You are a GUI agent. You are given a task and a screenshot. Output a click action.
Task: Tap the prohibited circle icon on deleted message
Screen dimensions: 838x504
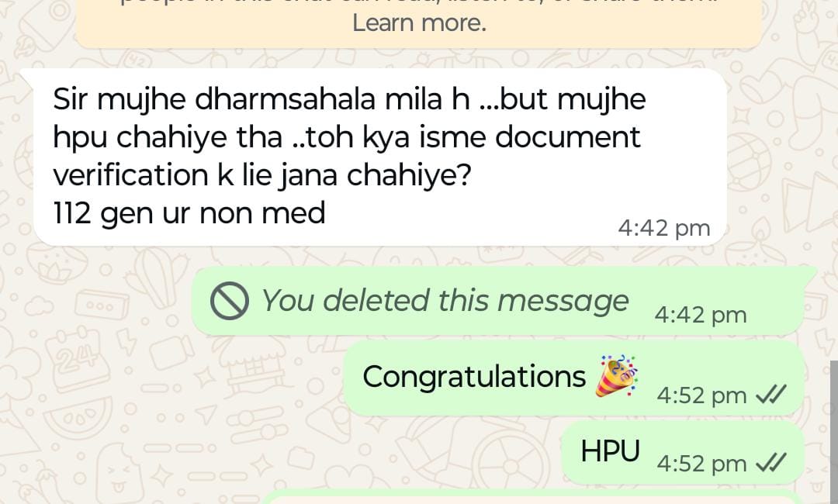[229, 301]
